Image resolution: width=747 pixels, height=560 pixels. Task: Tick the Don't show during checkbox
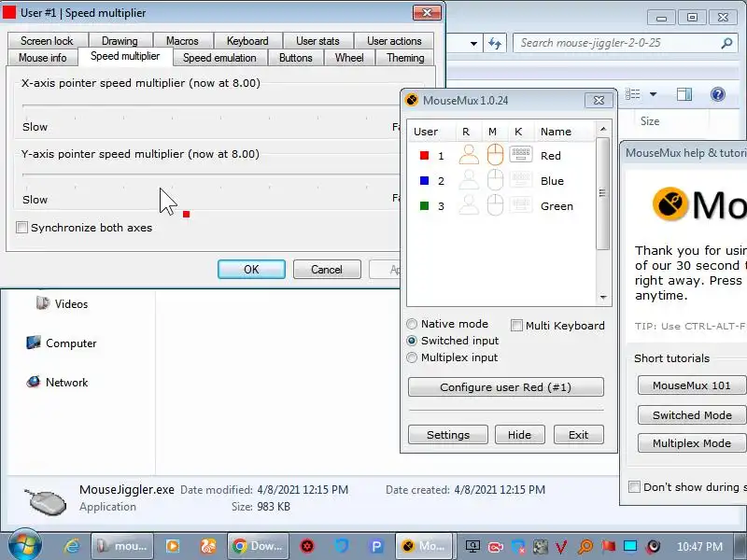(x=634, y=486)
